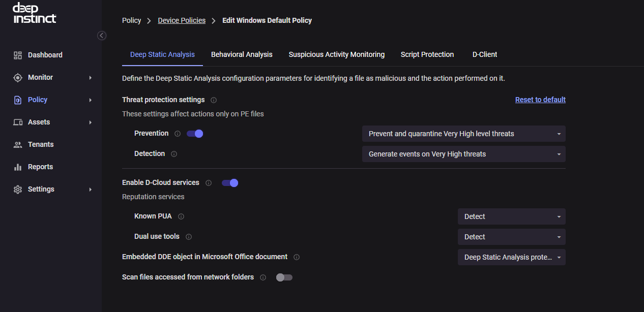Click the Assets devices icon
Screen dimensions: 644x312
(x=18, y=122)
